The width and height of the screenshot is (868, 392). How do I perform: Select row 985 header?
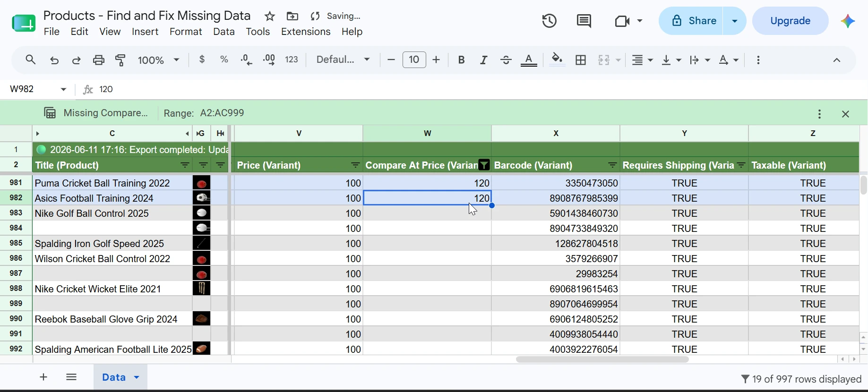pyautogui.click(x=16, y=243)
